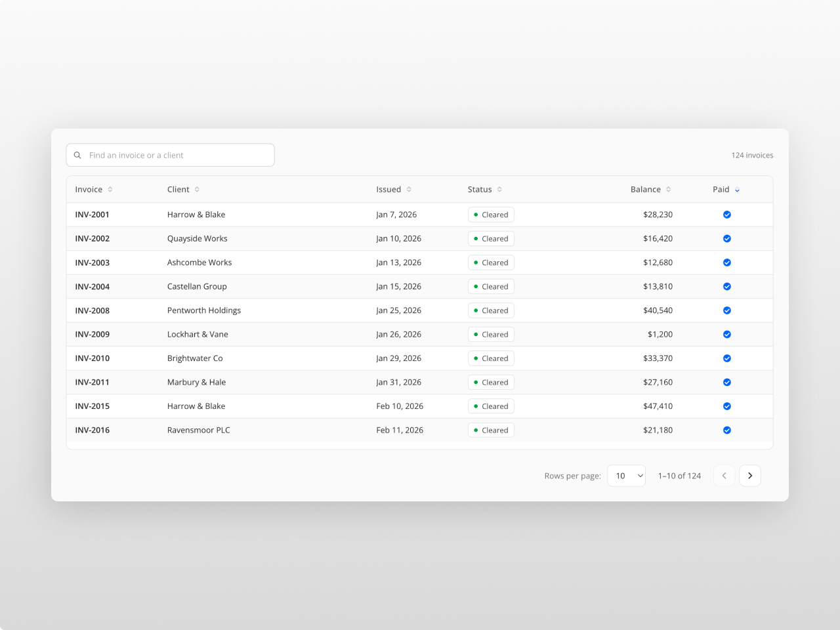
Task: Click the paid checkmark for INV-2016
Action: pyautogui.click(x=727, y=430)
